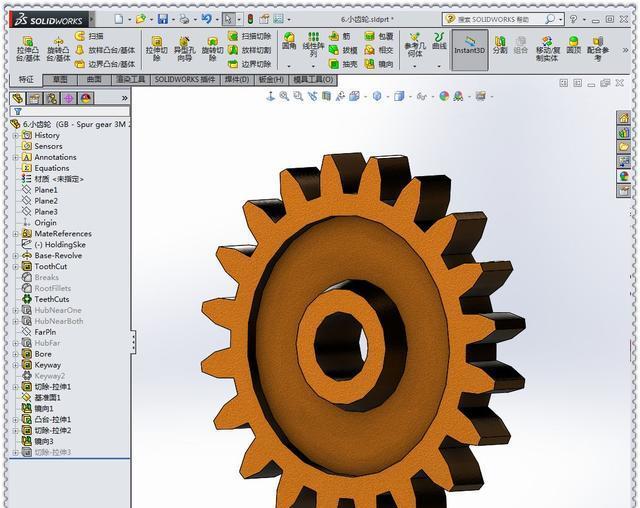The image size is (640, 508).
Task: Click the Extruded Boss/Base (拉伸凸台/基体) tool
Action: (27, 49)
